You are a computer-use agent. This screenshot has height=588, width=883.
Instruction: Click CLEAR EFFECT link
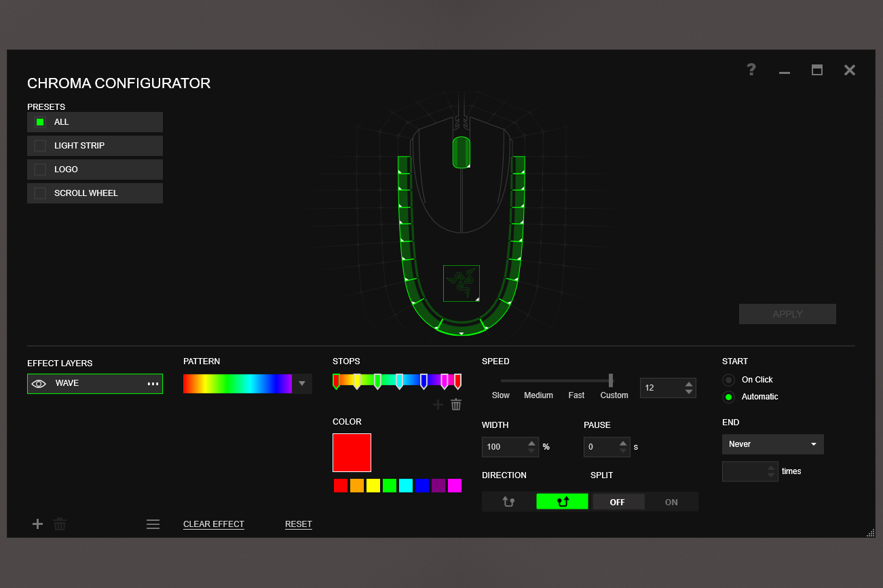(214, 524)
